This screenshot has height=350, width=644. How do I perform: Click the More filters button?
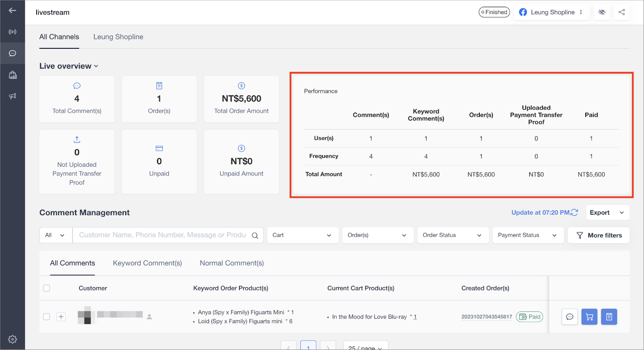(x=599, y=235)
